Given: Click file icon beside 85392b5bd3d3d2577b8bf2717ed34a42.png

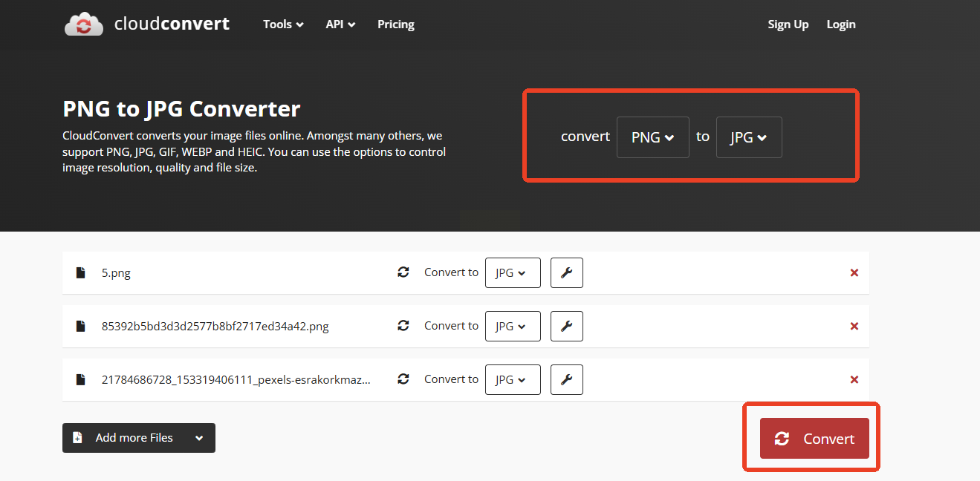Looking at the screenshot, I should 80,326.
